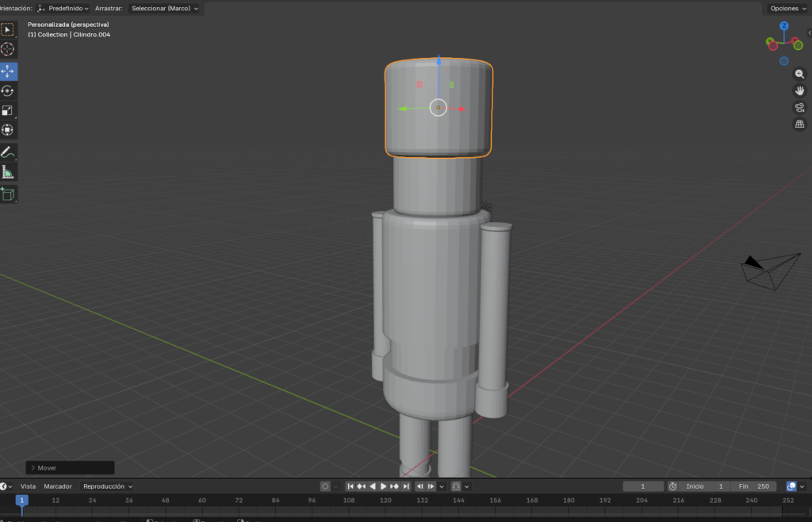Open the Seleccionar (Marco) drag dropdown
812x522 pixels.
tap(165, 8)
